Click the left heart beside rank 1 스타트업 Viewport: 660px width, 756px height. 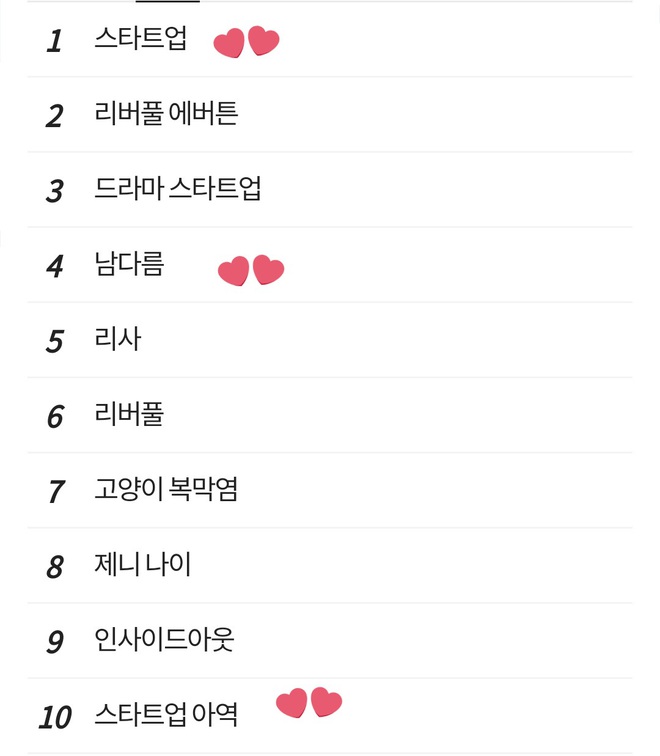tap(229, 43)
